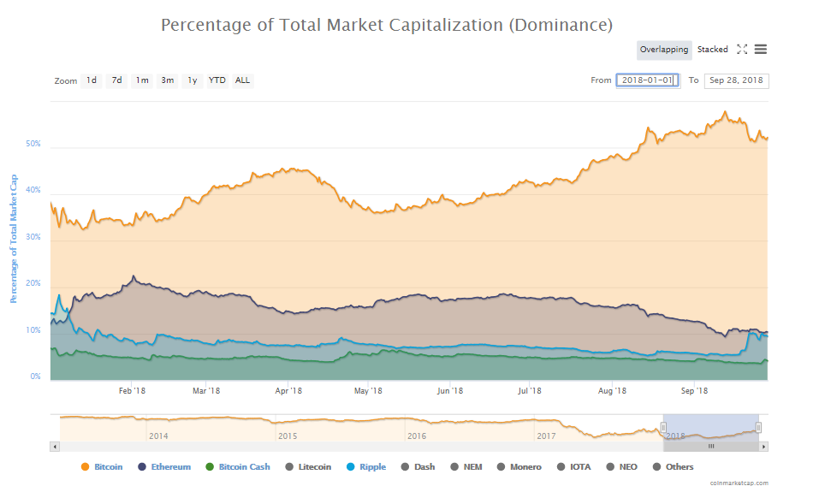813x504 pixels.
Task: Click the To date input field
Action: pos(736,80)
